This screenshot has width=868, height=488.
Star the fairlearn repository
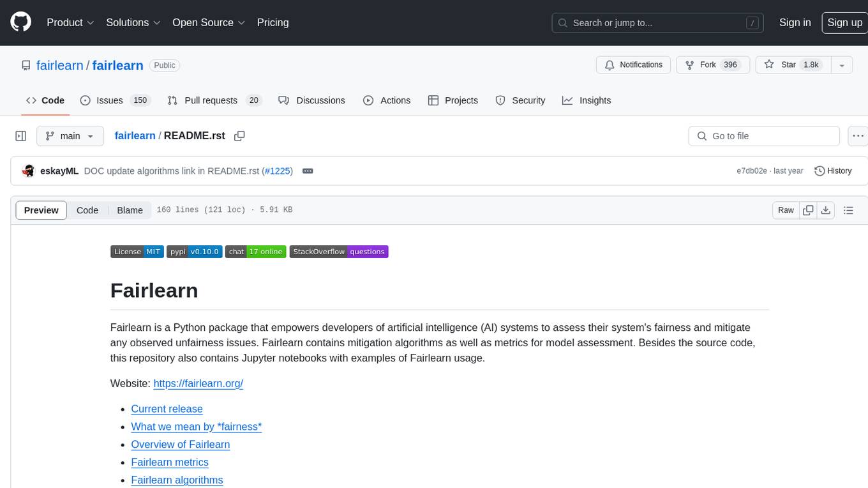793,65
